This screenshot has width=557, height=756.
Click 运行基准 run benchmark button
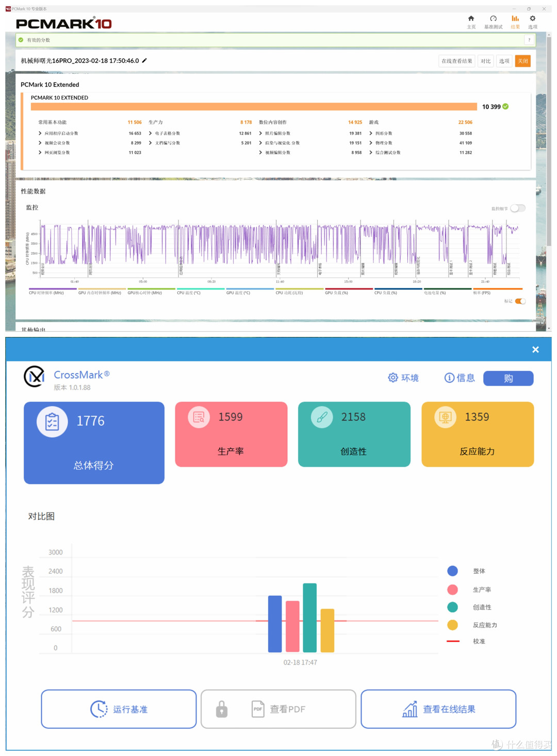[119, 709]
